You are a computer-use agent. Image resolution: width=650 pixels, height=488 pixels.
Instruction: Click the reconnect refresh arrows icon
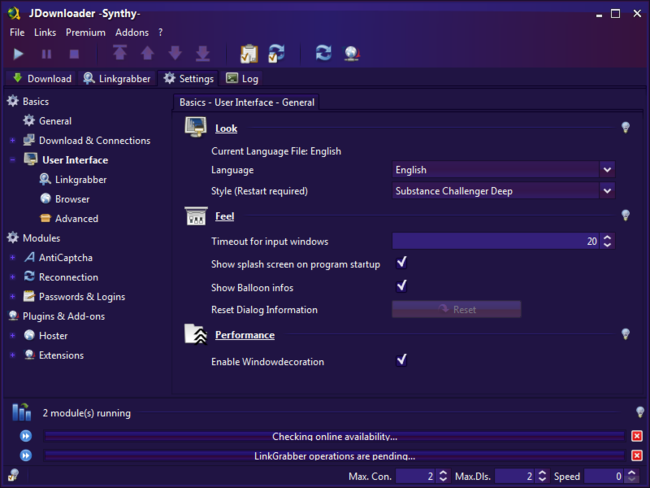click(323, 53)
